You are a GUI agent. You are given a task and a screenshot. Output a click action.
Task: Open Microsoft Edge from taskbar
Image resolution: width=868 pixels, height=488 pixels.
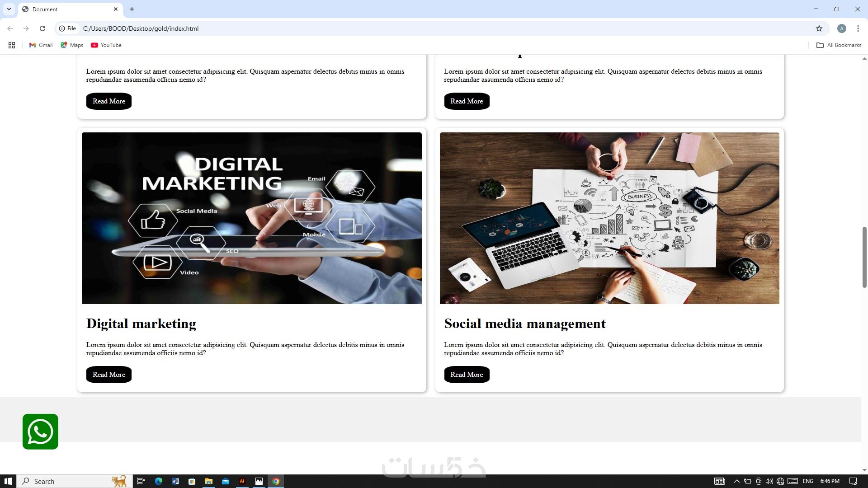[x=158, y=481]
